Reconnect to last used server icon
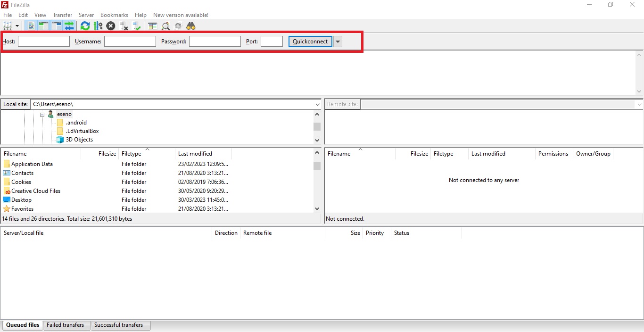This screenshot has height=332, width=644. pos(137,26)
